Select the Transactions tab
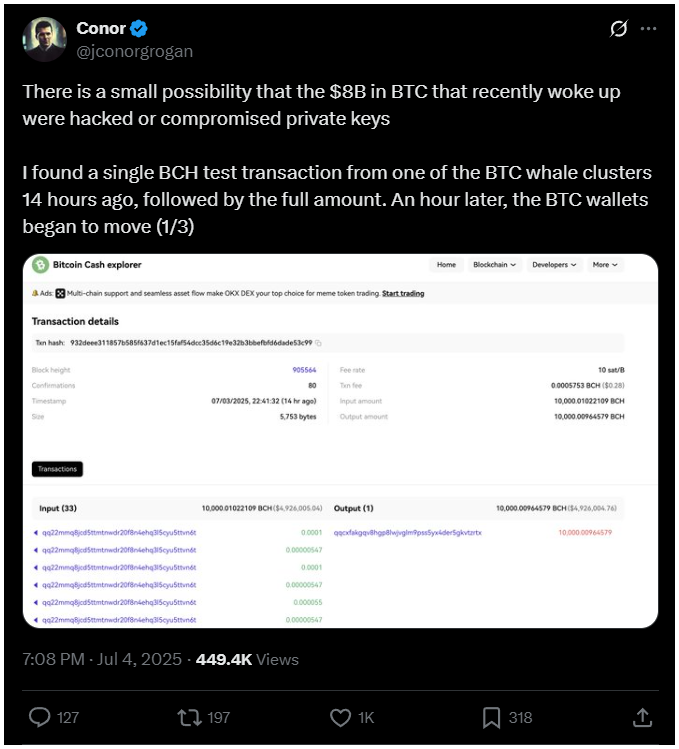Screen dimensions: 679x749 [x=57, y=469]
